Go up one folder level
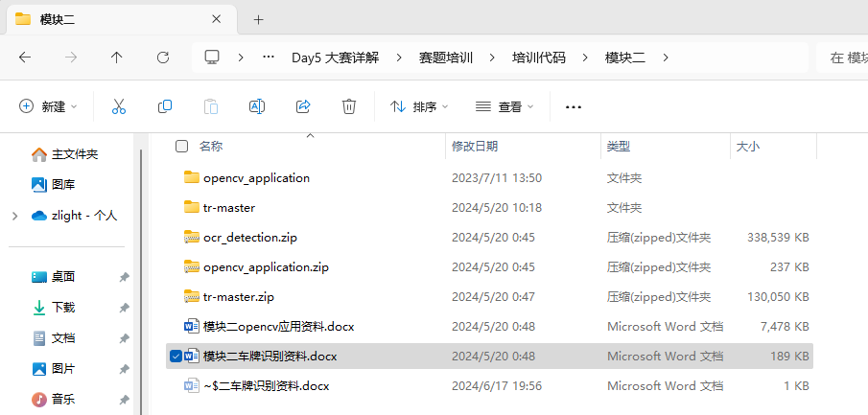Image resolution: width=868 pixels, height=415 pixels. [x=117, y=58]
